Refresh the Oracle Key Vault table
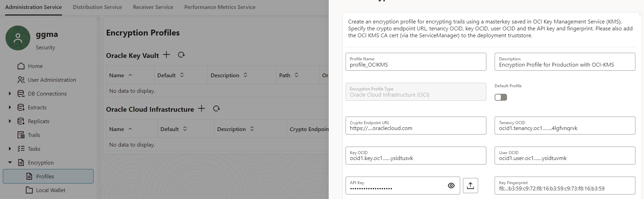Screen dimensions: 644x199 point(181,55)
